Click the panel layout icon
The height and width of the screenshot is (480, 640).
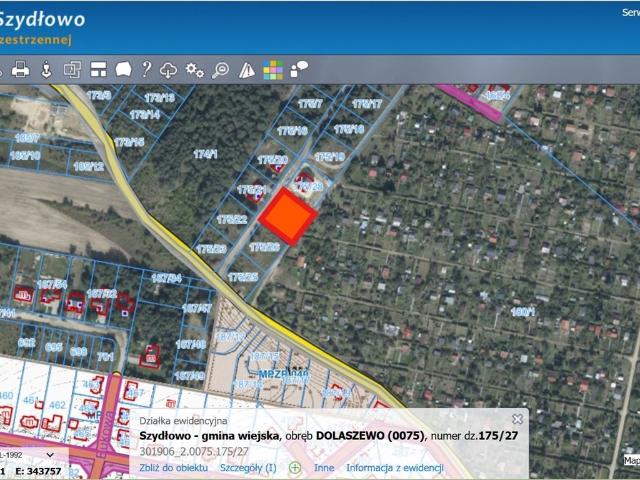pos(98,70)
